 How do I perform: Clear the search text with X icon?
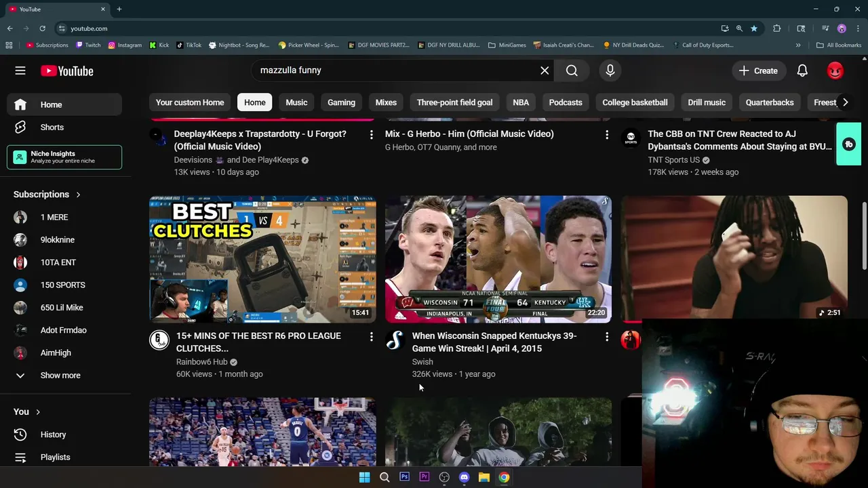tap(545, 70)
